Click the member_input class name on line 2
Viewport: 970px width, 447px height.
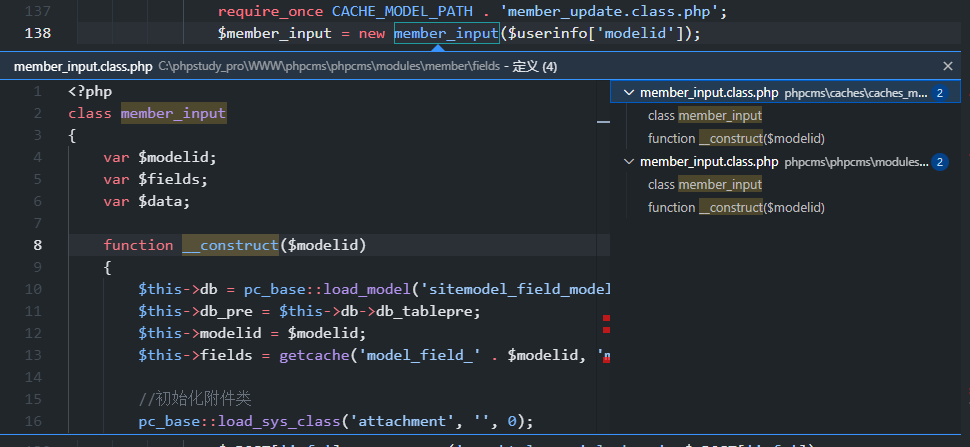tap(173, 114)
